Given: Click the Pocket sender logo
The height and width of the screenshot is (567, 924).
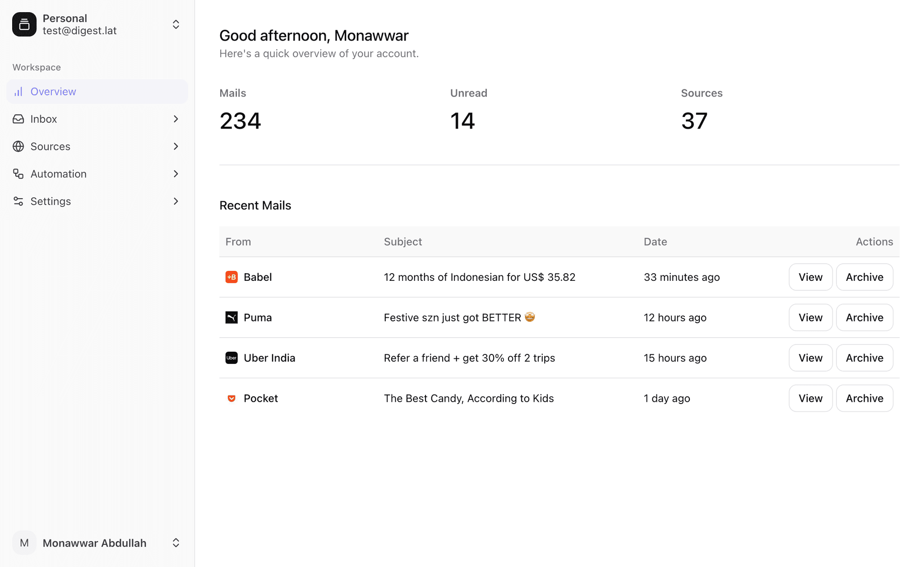Looking at the screenshot, I should [x=231, y=398].
